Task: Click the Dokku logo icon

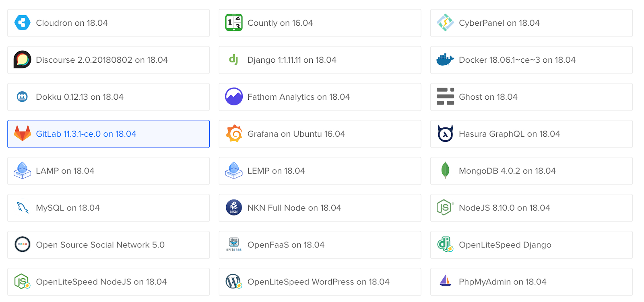Action: click(23, 97)
